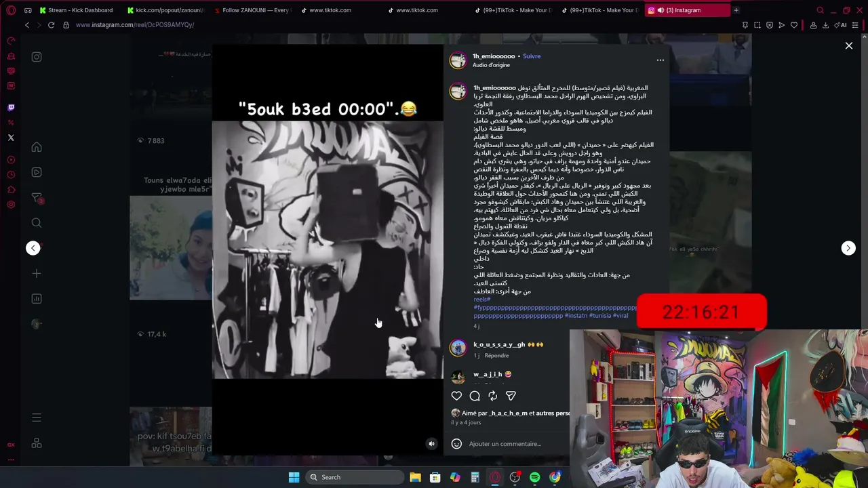Reply to k.o.u.s.s.a.y_gh's comment with Répondre
Viewport: 868px width, 488px height.
(x=496, y=356)
